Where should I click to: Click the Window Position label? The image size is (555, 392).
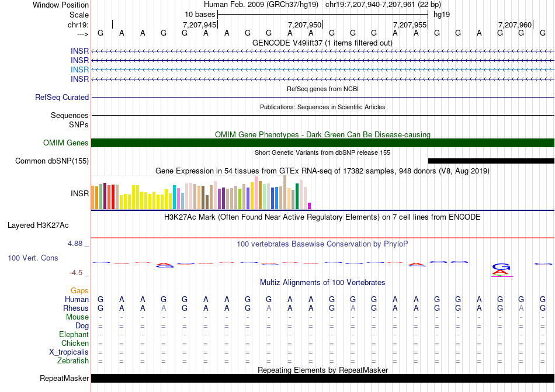[61, 5]
